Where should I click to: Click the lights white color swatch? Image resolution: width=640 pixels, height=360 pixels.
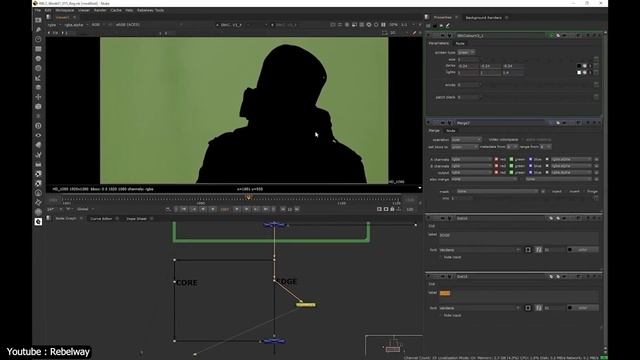(x=579, y=72)
